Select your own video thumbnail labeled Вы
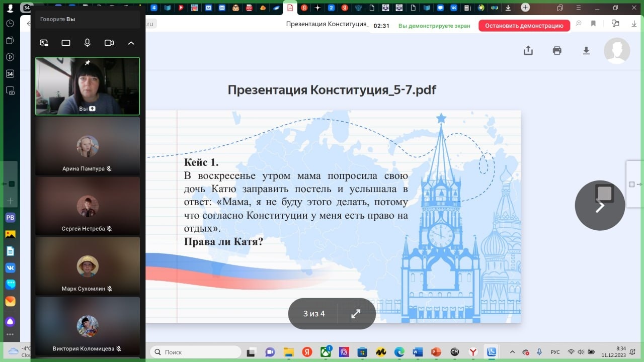The image size is (644, 362). (x=88, y=86)
